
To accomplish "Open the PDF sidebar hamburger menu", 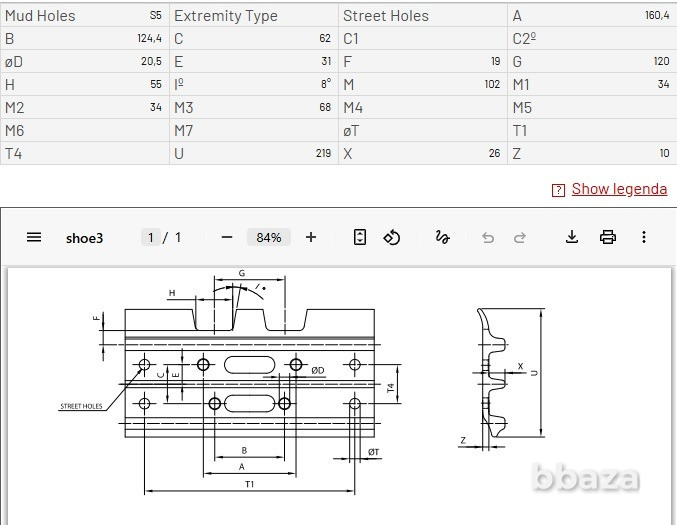I will (34, 237).
